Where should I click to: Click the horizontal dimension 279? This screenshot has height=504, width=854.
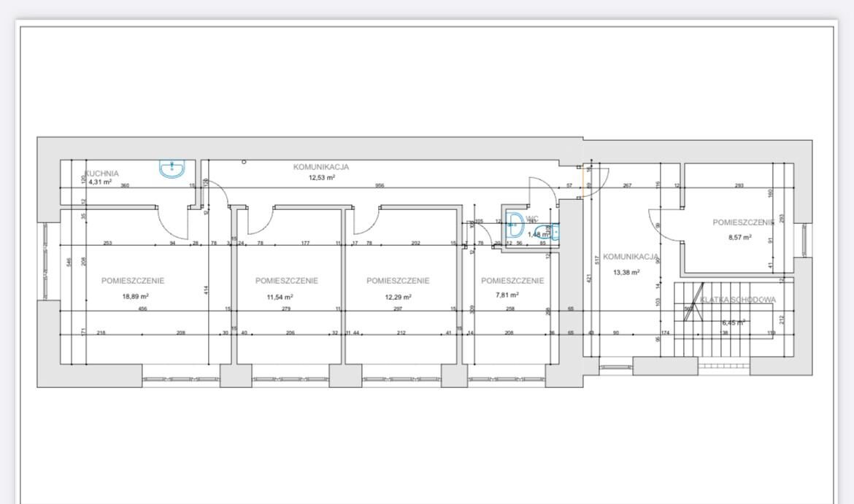[286, 309]
